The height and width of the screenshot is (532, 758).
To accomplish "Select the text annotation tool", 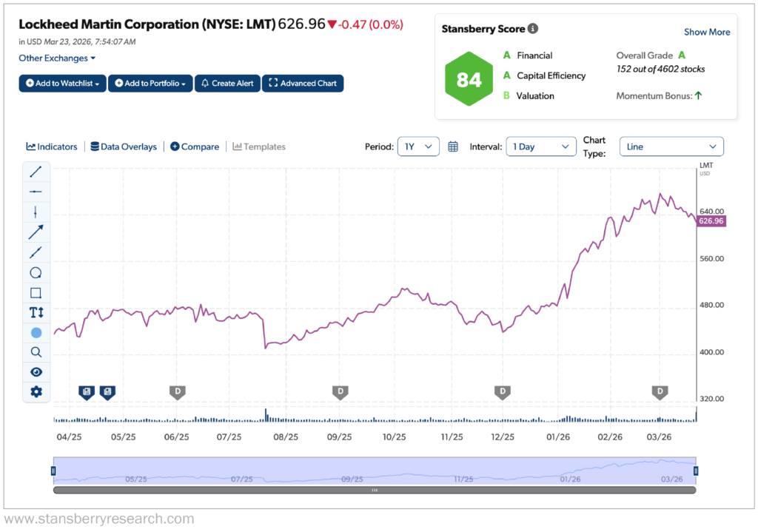I will (36, 312).
